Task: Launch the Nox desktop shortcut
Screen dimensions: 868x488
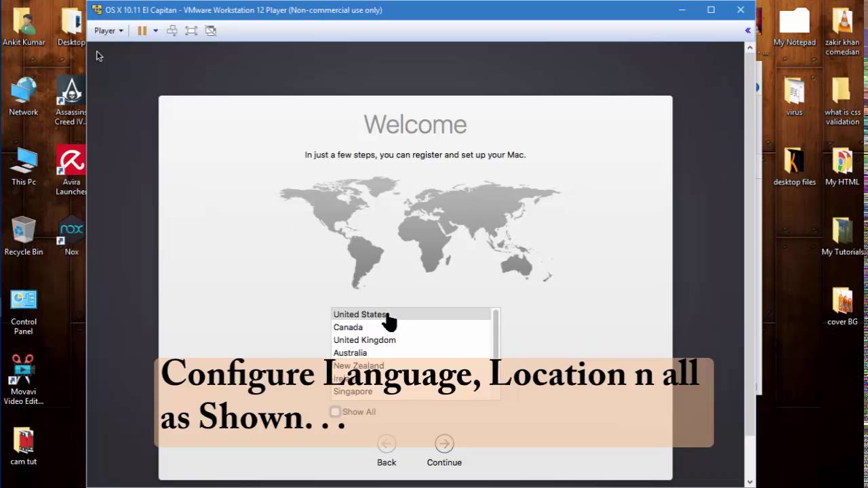Action: [71, 237]
